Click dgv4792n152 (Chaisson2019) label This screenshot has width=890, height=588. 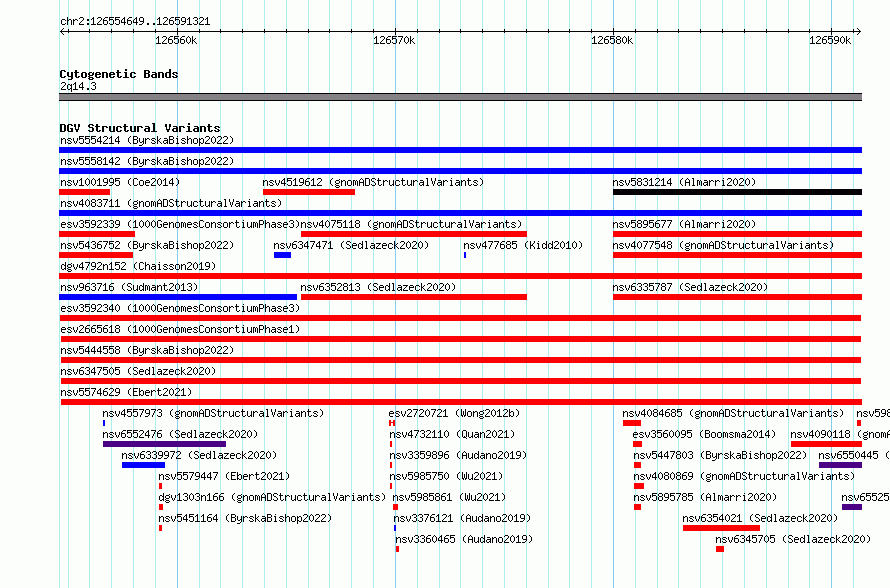point(138,266)
